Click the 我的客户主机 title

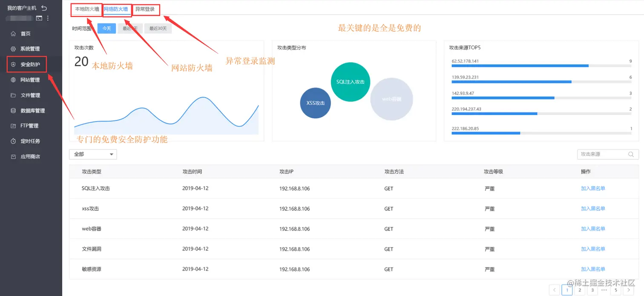click(x=22, y=8)
